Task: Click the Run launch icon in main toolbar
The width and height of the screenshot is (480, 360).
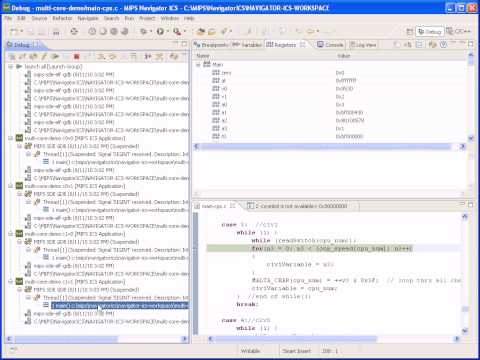Action: click(160, 32)
